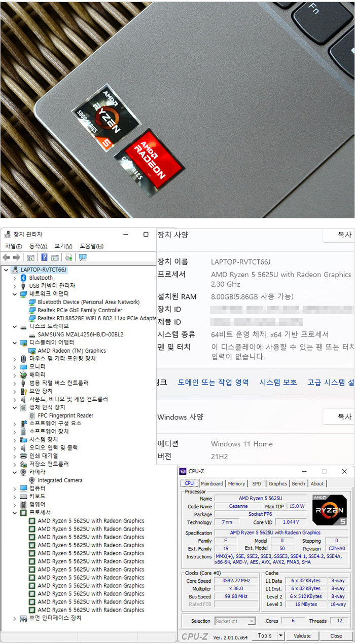Screen dimensions: 355x644
Task: Expand 소프트웨어 구성 요소 node
Action: (x=15, y=424)
